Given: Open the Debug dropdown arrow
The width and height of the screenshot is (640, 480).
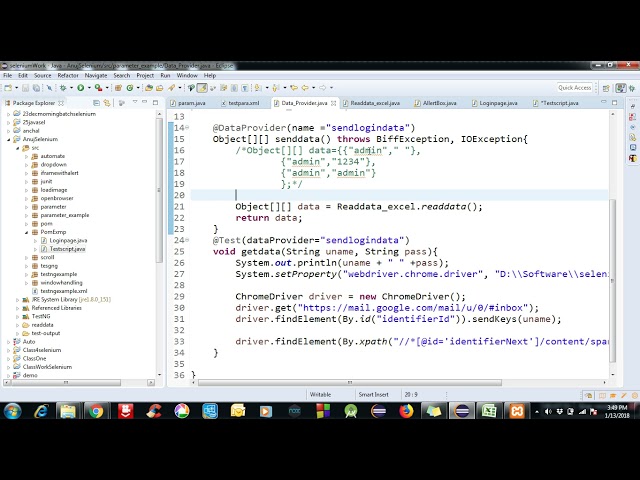Looking at the screenshot, I should [x=71, y=88].
